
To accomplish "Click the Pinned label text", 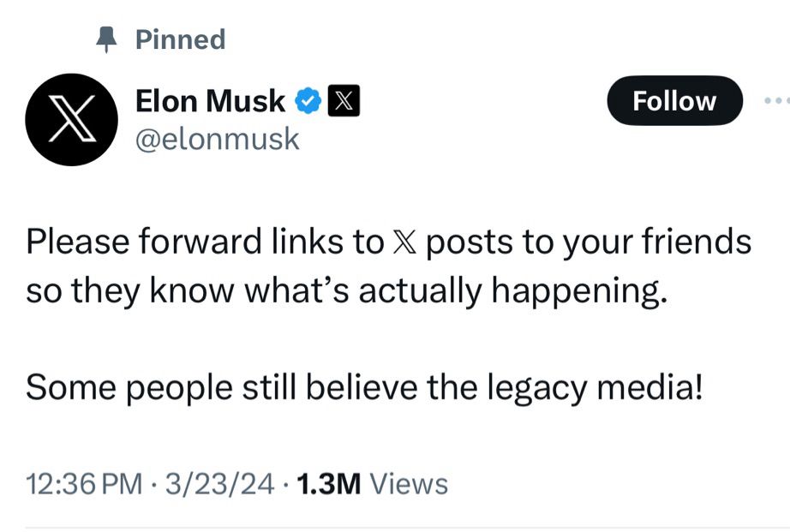I will (x=178, y=38).
